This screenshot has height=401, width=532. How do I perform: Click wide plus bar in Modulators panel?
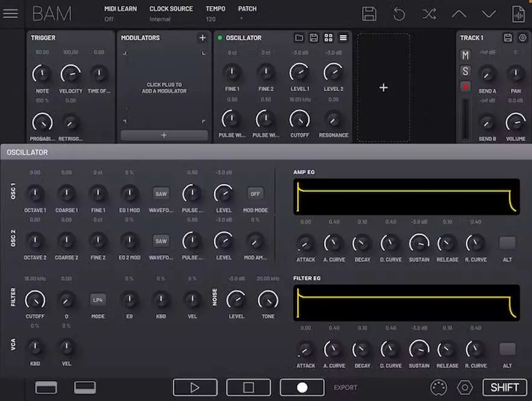(164, 135)
